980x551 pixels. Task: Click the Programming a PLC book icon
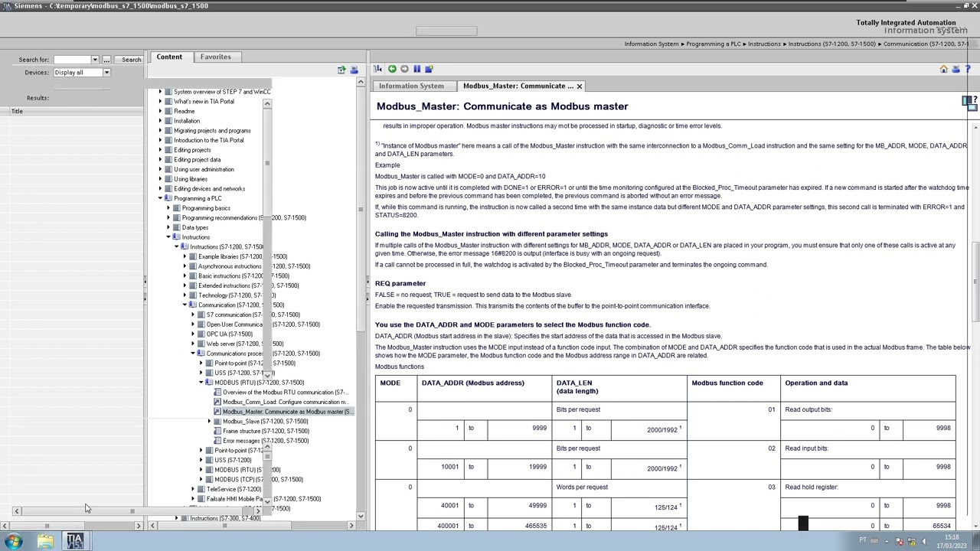click(168, 198)
